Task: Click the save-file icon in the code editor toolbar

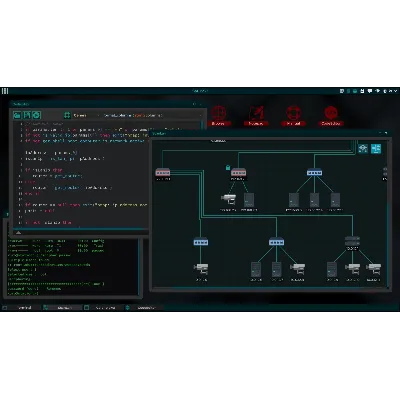Action: pyautogui.click(x=27, y=115)
